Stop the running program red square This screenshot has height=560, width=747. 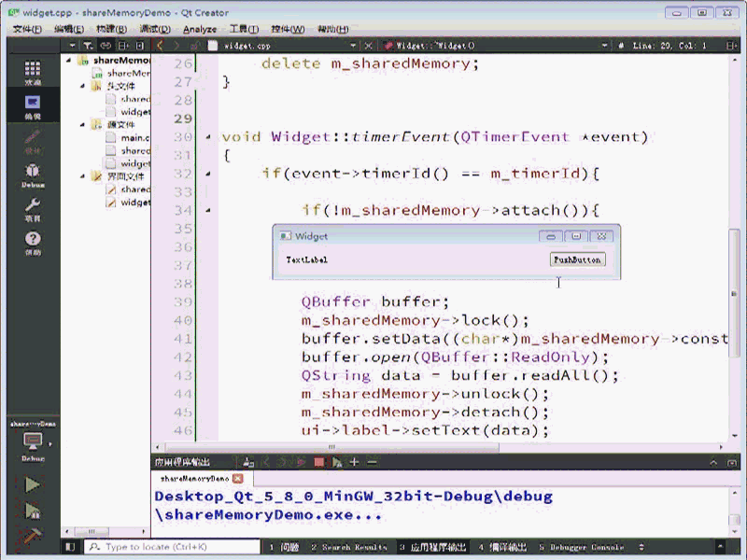coord(319,462)
